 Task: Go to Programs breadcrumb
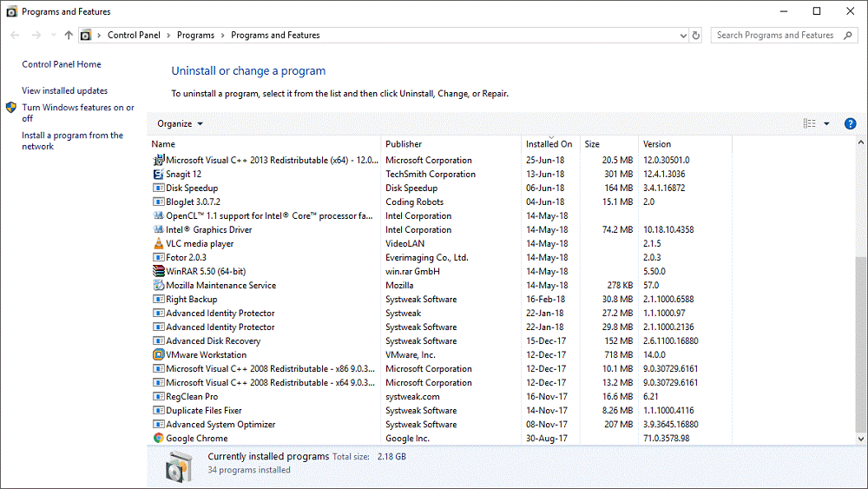pos(195,35)
